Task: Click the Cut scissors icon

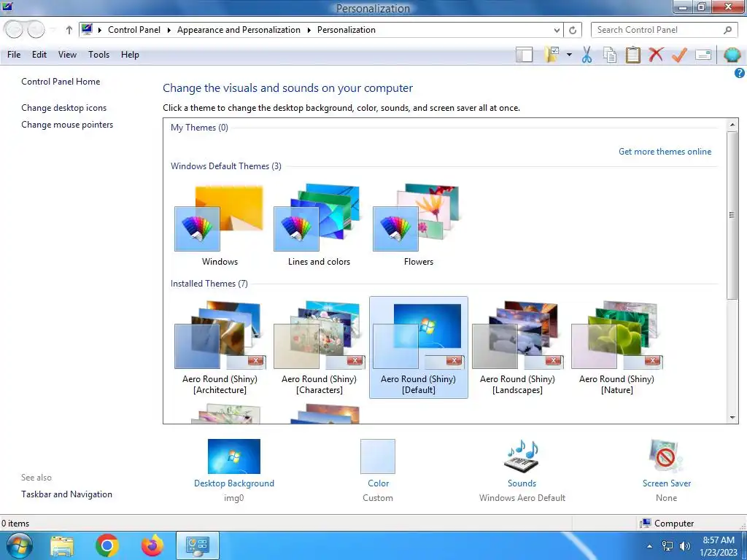Action: (587, 55)
